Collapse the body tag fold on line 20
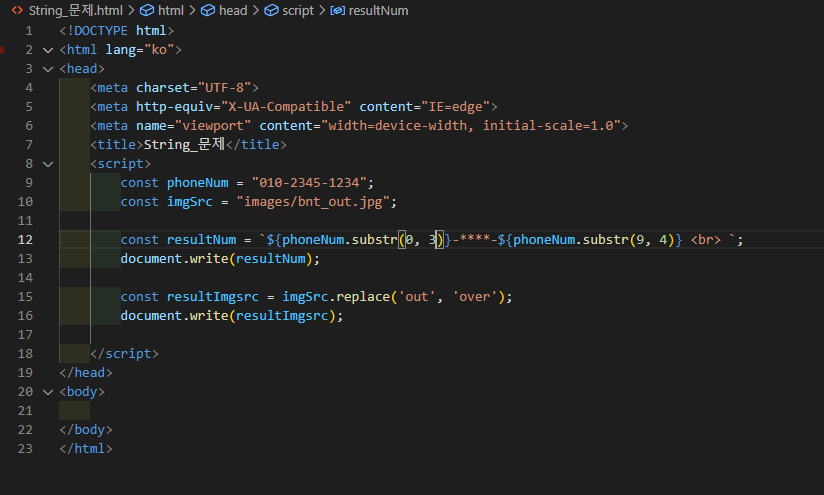 click(48, 393)
